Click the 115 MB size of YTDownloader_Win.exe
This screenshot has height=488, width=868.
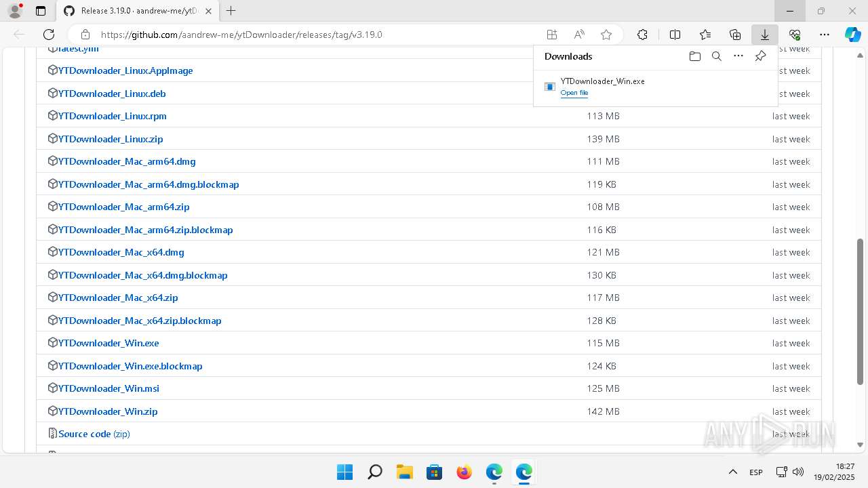[x=604, y=343]
